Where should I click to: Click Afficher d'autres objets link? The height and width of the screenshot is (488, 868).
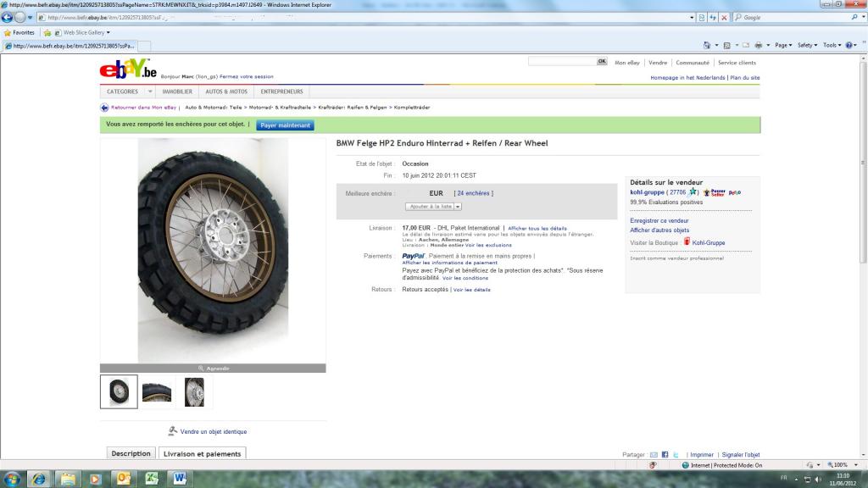[659, 230]
